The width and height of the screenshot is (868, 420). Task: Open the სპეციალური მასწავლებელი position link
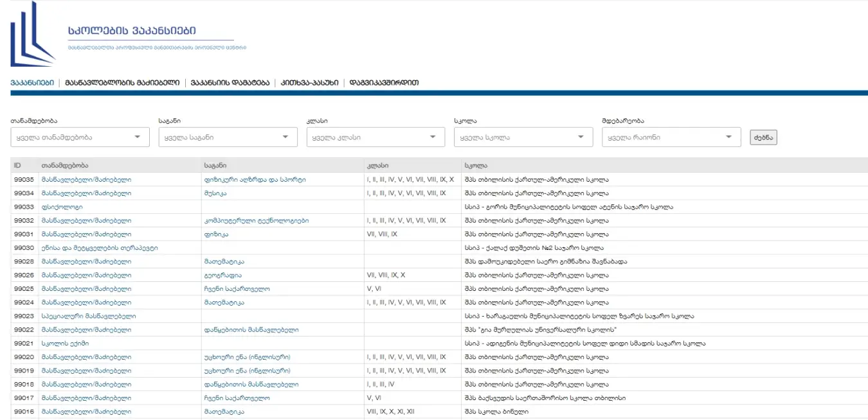[88, 316]
